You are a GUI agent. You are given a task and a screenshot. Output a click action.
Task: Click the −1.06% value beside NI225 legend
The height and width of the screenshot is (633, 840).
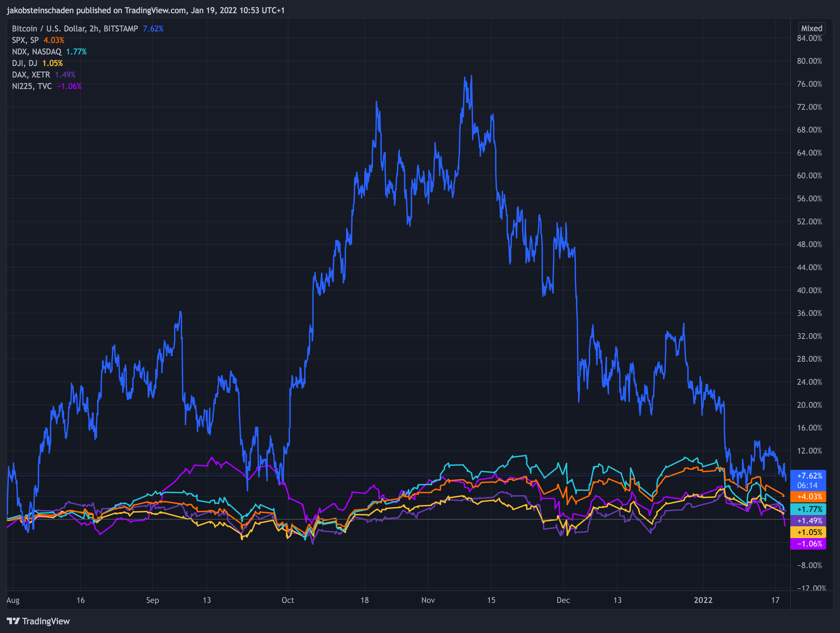point(69,86)
